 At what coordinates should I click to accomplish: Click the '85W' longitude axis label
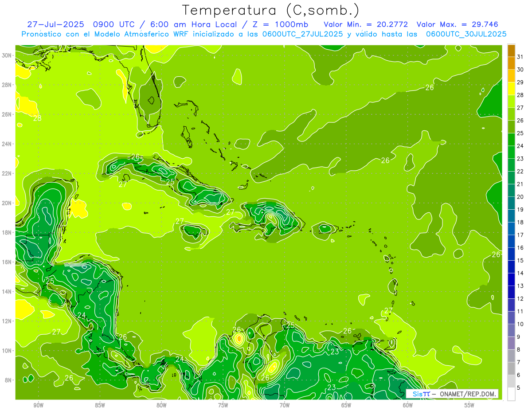pos(100,405)
